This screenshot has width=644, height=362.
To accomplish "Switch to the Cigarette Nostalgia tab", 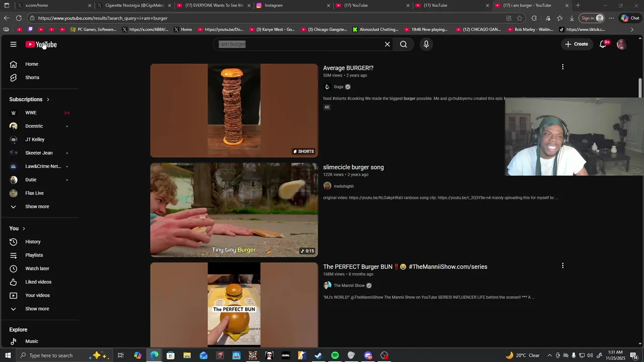I will coord(134,6).
